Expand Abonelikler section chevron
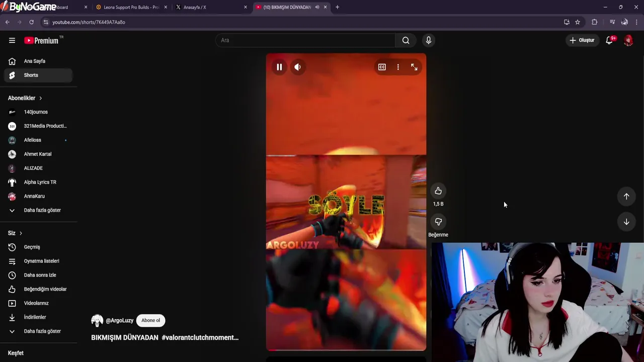 tap(40, 98)
